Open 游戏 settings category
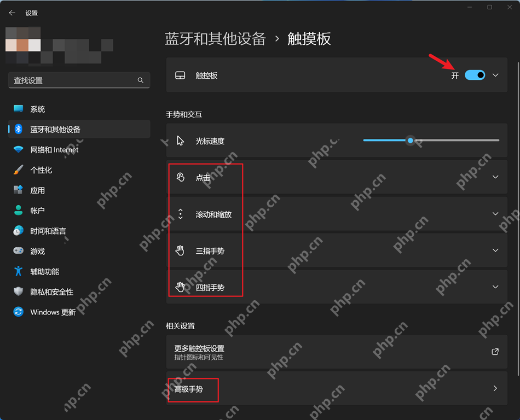 coord(79,251)
